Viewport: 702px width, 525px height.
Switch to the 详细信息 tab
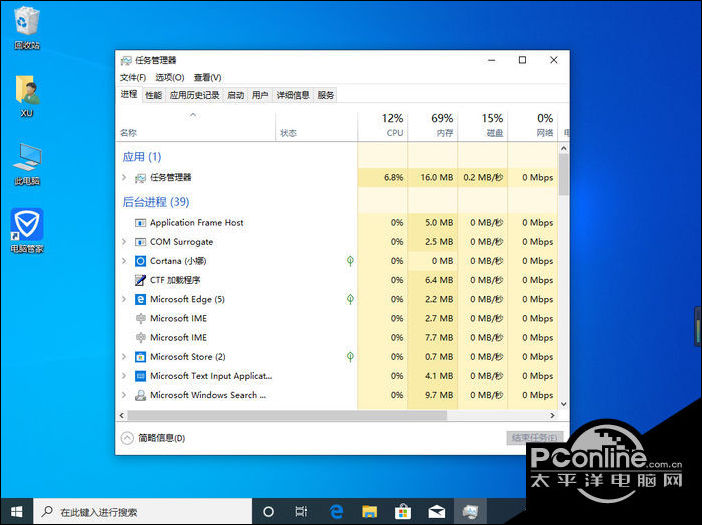[293, 95]
